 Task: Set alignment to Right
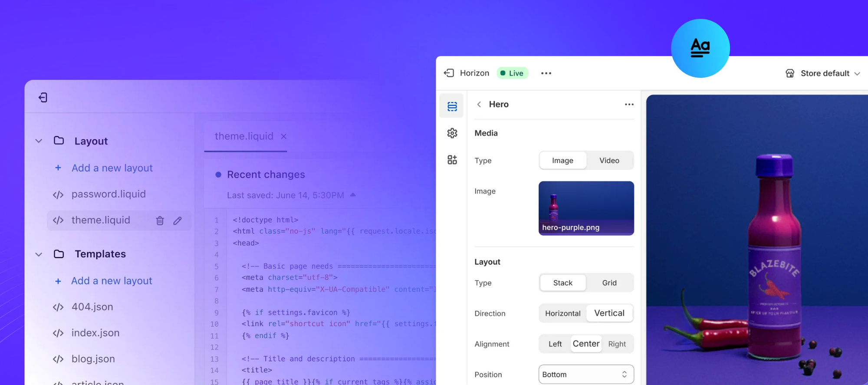(617, 344)
